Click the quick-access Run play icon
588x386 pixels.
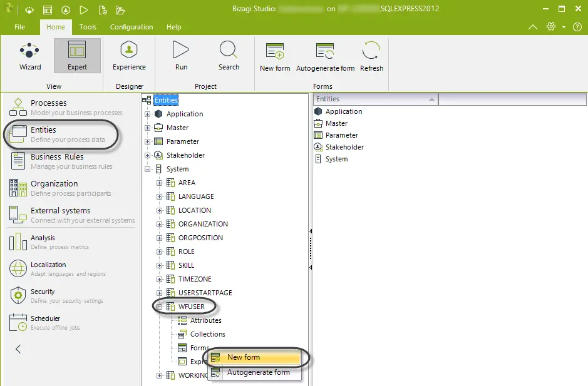click(84, 10)
